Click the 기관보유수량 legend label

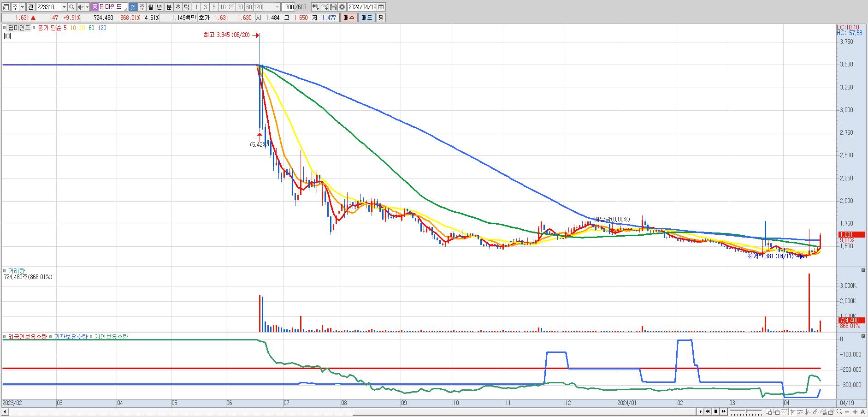(x=71, y=337)
